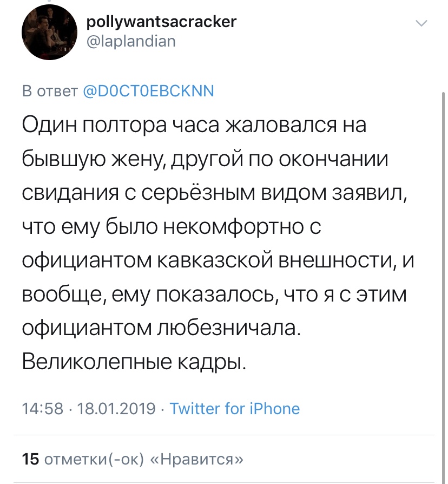Image resolution: width=448 pixels, height=484 pixels.
Task: Click the 18.01.2019 tweet date
Action: (x=116, y=409)
